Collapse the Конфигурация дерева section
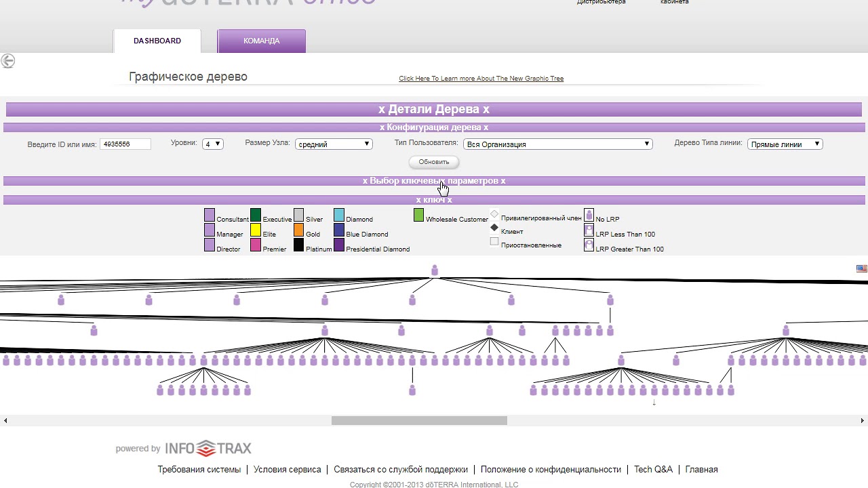This screenshot has height=488, width=868. tap(434, 127)
